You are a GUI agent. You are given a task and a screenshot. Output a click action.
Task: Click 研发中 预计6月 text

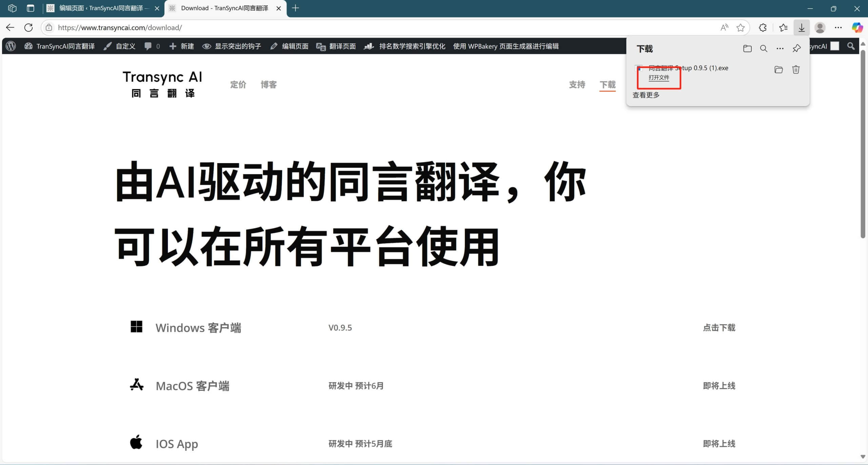356,386
